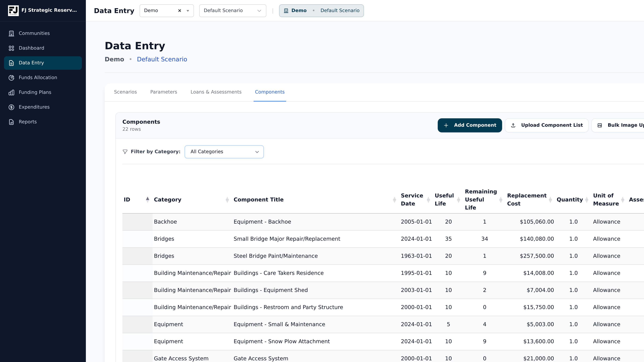This screenshot has height=362, width=644.
Task: Sort by the ID column arrow
Action: [148, 200]
